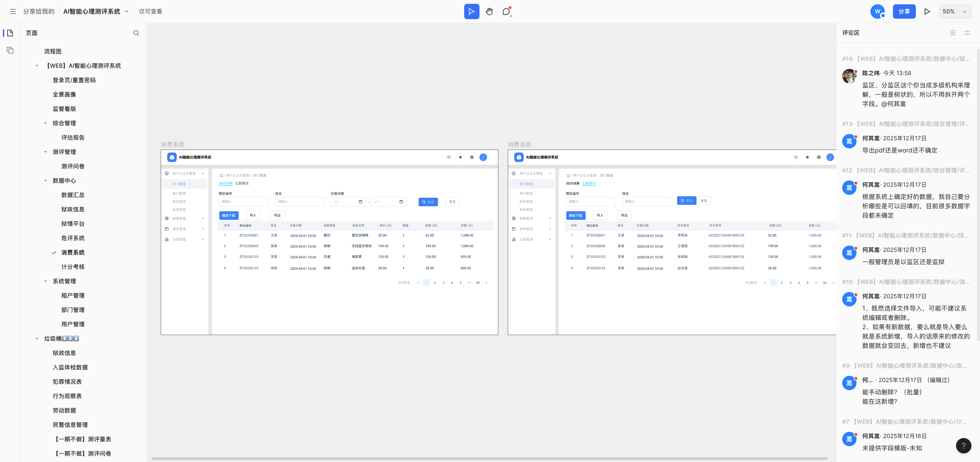The width and height of the screenshot is (980, 462).
Task: Click 搜索 button in left mockup
Action: (x=428, y=202)
